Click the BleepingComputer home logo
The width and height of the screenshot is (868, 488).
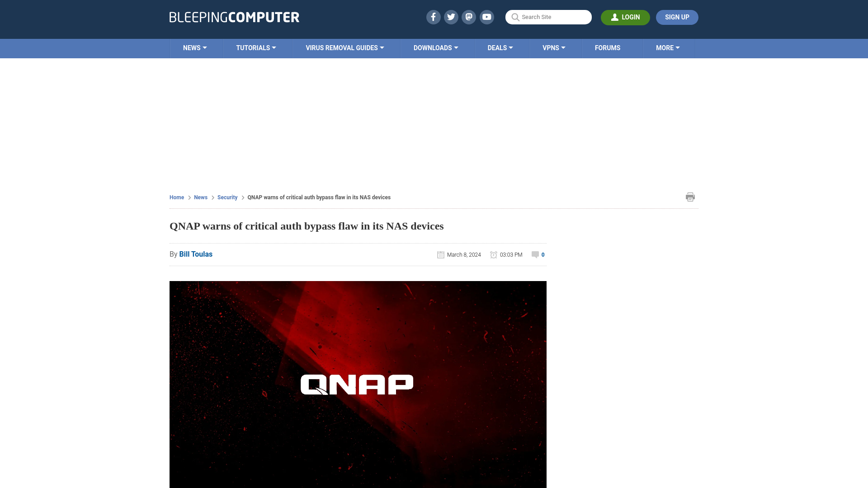[x=234, y=17]
